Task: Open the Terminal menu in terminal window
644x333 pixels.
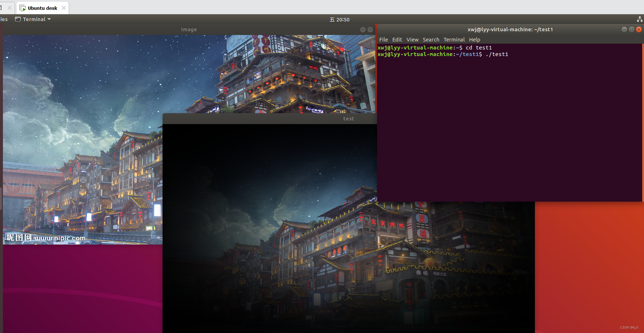Action: tap(454, 40)
